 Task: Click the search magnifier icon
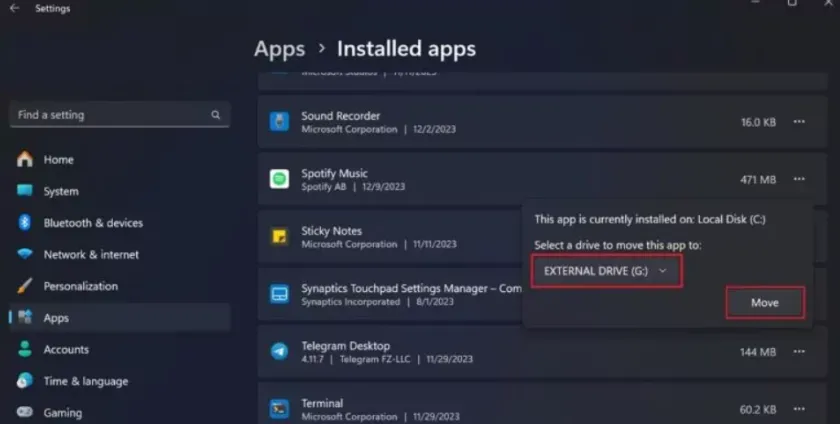[215, 115]
